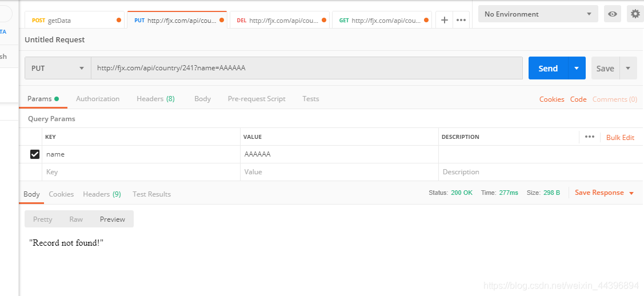The height and width of the screenshot is (296, 644).
Task: Switch to the GET request tab
Action: click(x=382, y=20)
